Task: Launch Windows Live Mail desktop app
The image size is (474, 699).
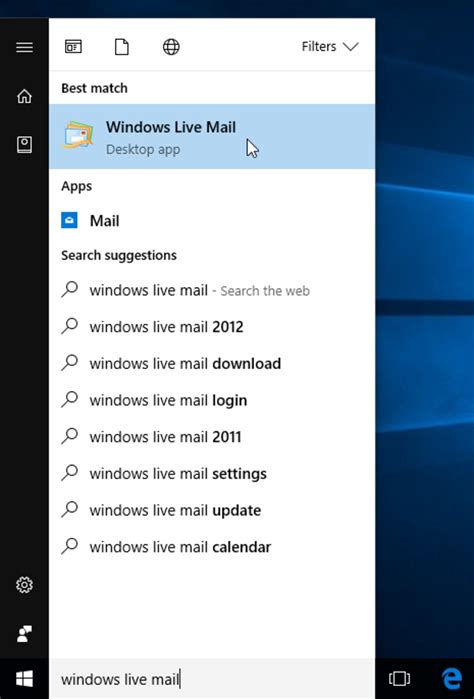Action: point(212,136)
